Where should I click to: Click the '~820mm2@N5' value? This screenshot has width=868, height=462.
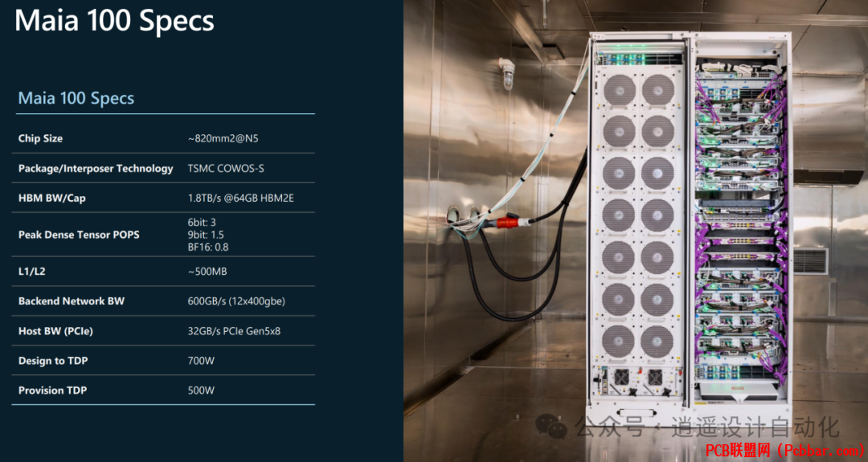223,138
